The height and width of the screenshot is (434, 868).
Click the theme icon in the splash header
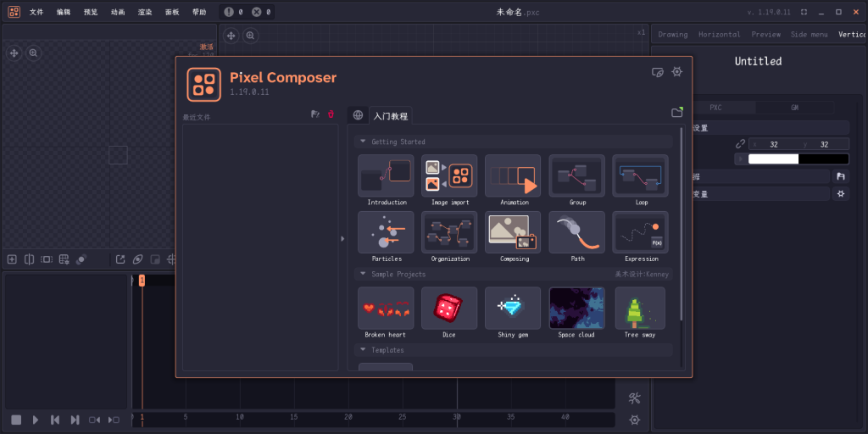tap(658, 72)
